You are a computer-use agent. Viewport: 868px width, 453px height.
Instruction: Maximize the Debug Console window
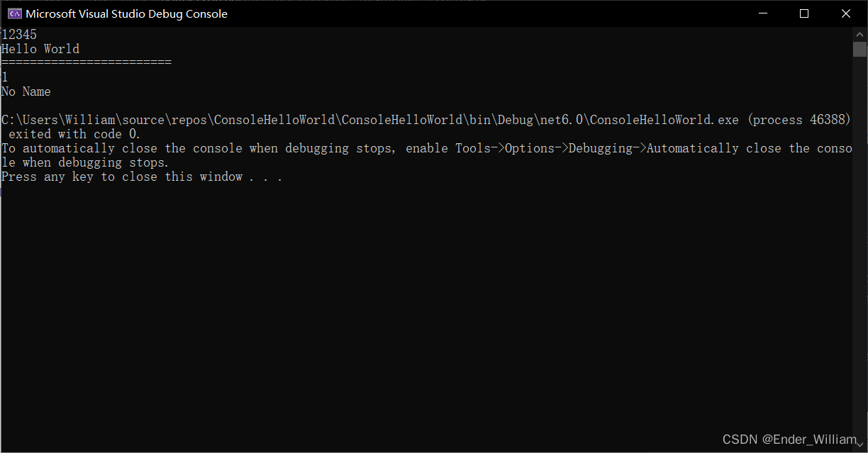coord(804,13)
